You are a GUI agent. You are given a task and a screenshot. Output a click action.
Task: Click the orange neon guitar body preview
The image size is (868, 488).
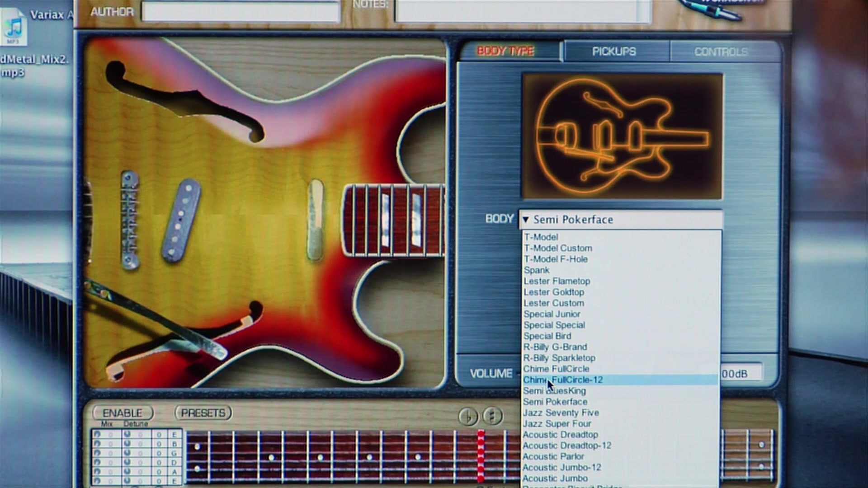click(x=622, y=136)
